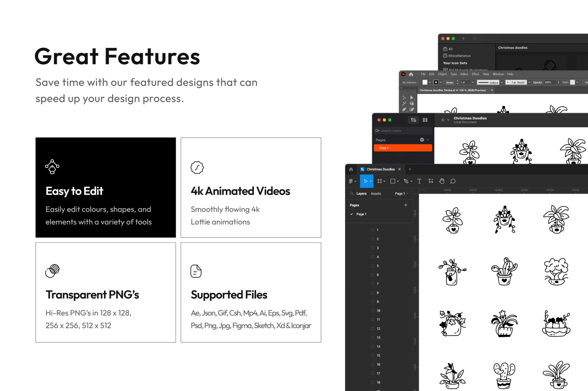
Task: Open the Figma main menu dropdown
Action: click(352, 181)
